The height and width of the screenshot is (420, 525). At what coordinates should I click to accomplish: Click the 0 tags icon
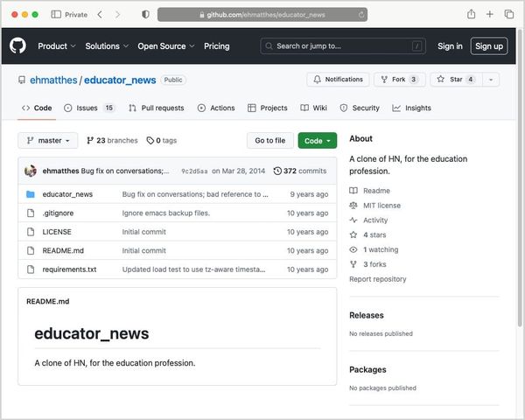[x=150, y=140]
